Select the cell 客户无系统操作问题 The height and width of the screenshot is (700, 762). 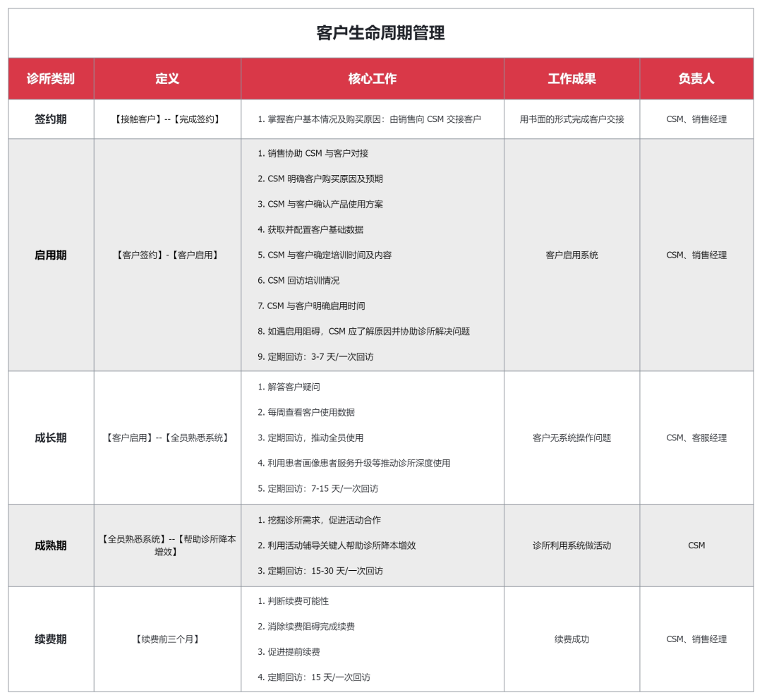click(571, 437)
